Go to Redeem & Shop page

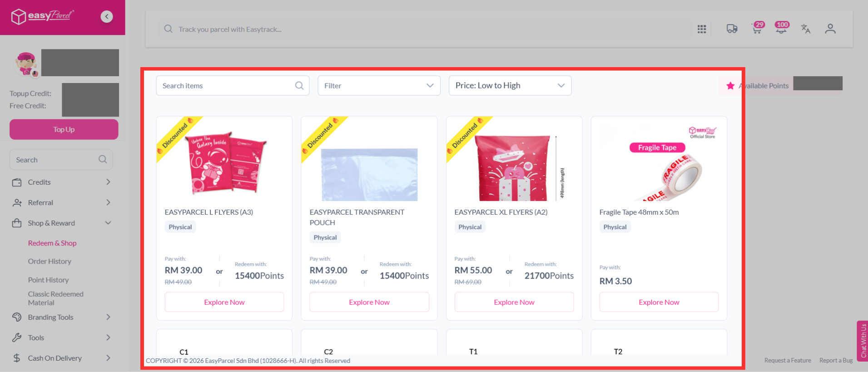[x=52, y=243]
